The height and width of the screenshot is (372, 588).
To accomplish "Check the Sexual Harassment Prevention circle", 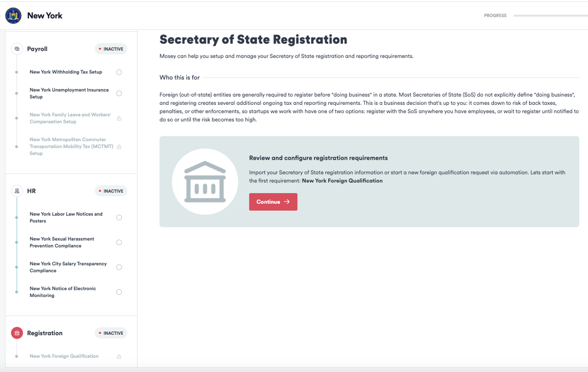I will [x=119, y=242].
